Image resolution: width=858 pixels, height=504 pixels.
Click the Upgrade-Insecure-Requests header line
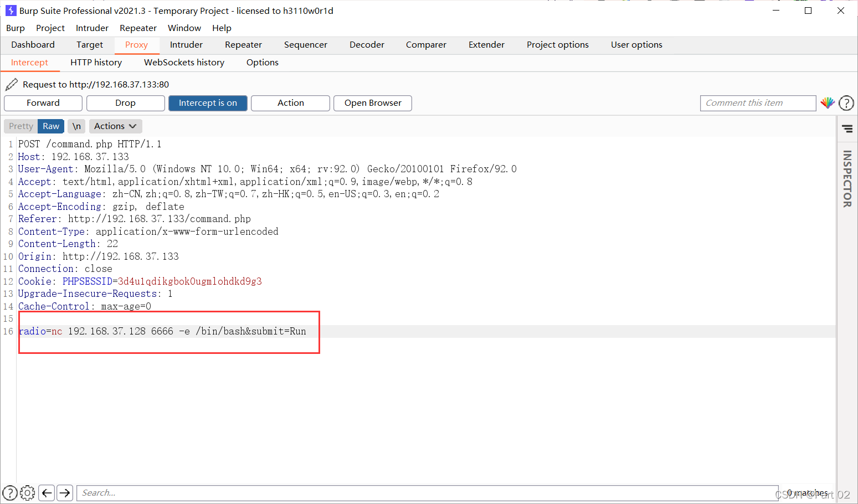click(x=95, y=294)
